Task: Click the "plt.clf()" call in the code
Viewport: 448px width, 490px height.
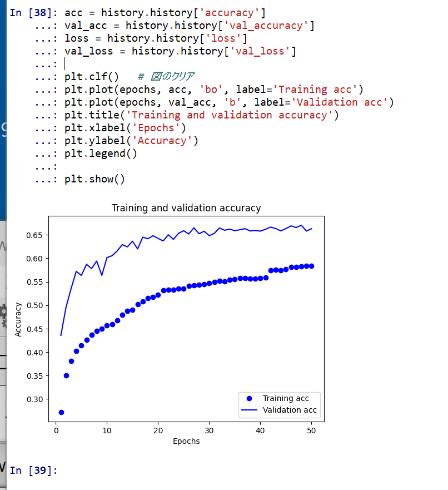Action: point(92,77)
